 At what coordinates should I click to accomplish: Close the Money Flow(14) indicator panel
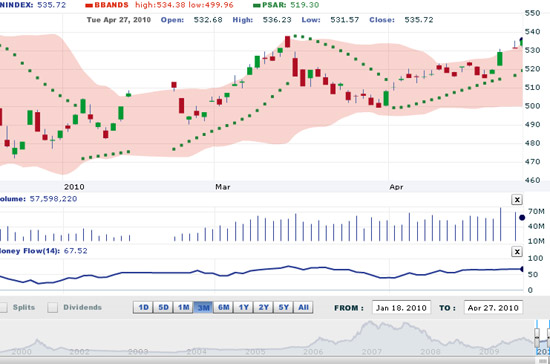517,251
